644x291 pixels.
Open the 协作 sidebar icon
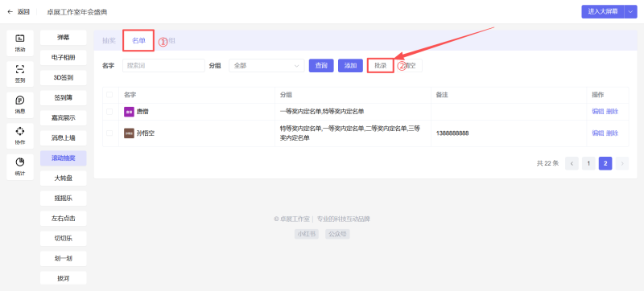[20, 136]
